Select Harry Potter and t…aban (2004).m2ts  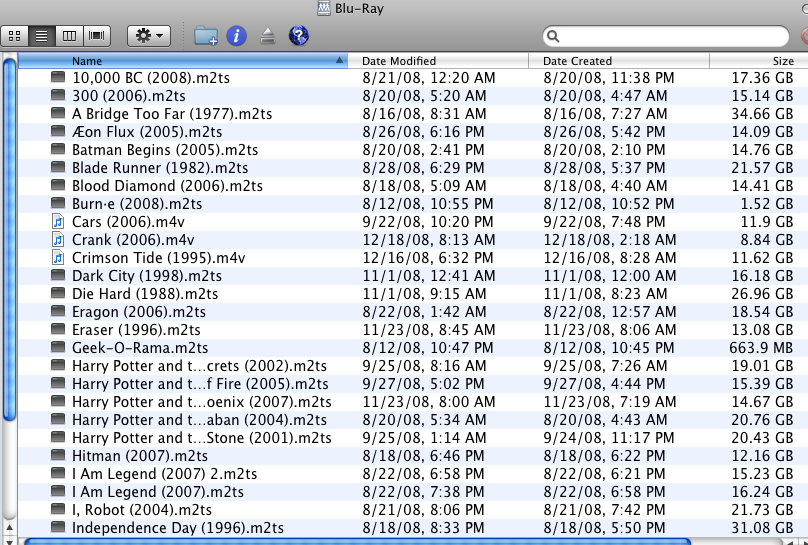pos(199,420)
